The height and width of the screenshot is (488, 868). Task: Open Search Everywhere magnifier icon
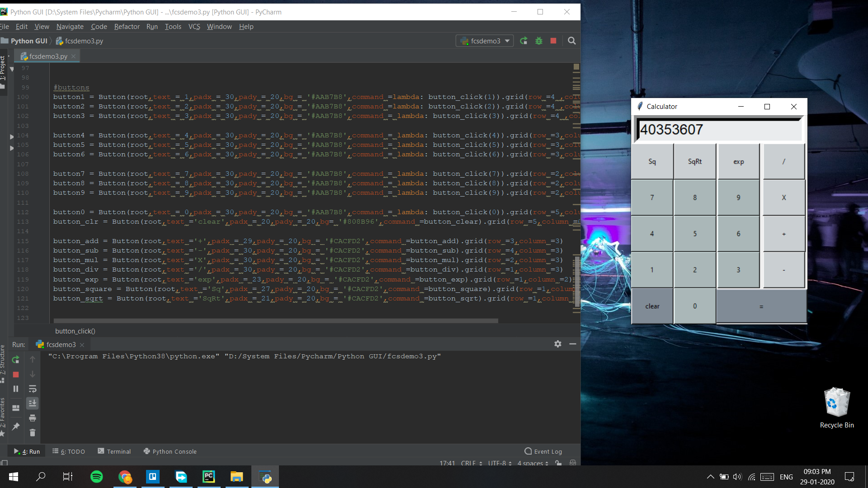point(571,41)
